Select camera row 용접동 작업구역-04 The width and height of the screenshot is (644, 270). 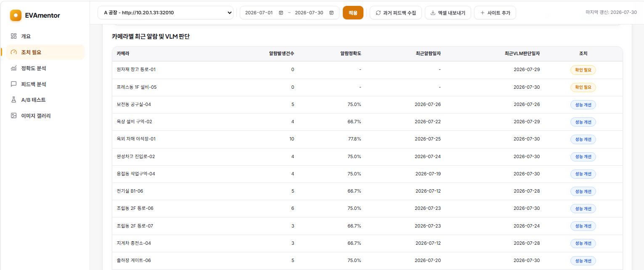coord(367,174)
